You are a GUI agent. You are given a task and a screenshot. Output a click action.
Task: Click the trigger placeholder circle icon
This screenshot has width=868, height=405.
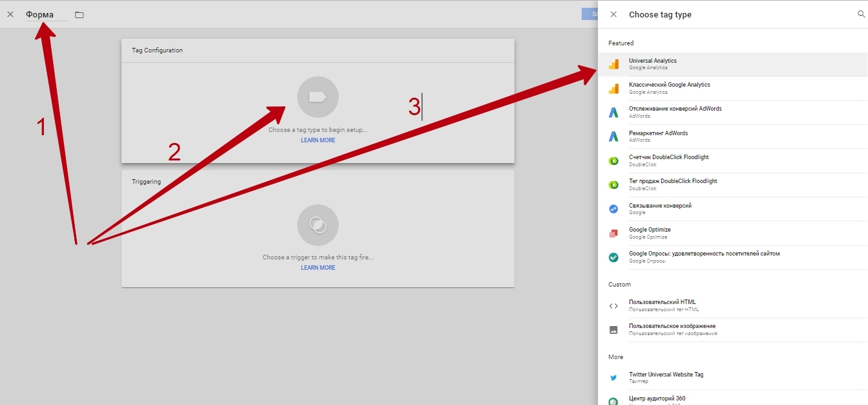tap(318, 225)
